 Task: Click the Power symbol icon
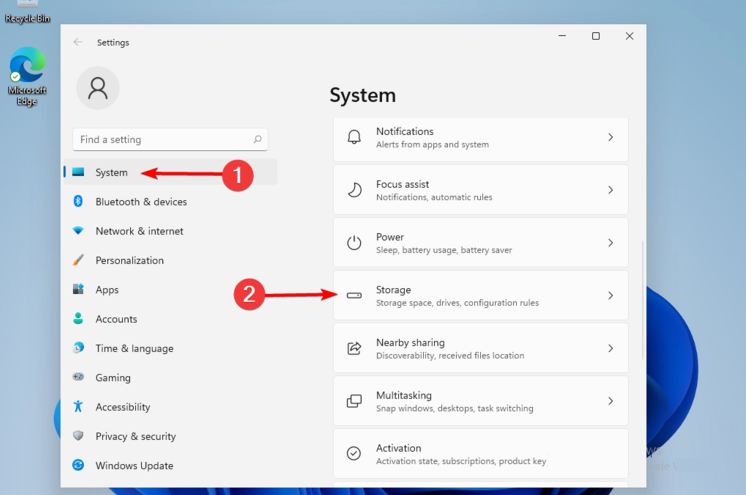[354, 243]
